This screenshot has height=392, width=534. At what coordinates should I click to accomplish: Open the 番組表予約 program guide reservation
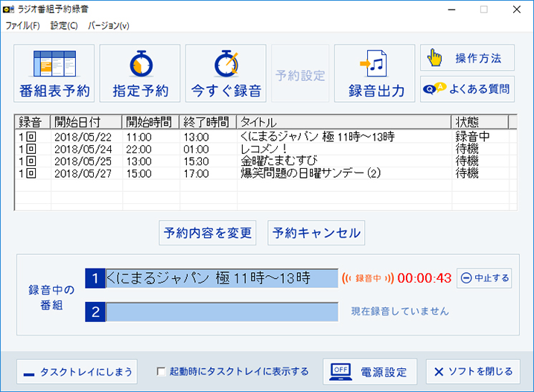[54, 74]
